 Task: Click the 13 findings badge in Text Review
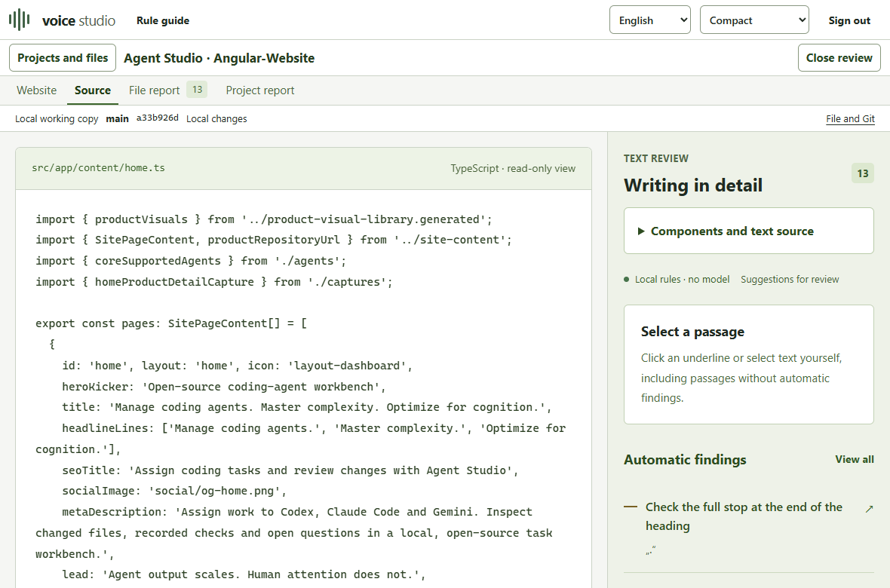[863, 173]
